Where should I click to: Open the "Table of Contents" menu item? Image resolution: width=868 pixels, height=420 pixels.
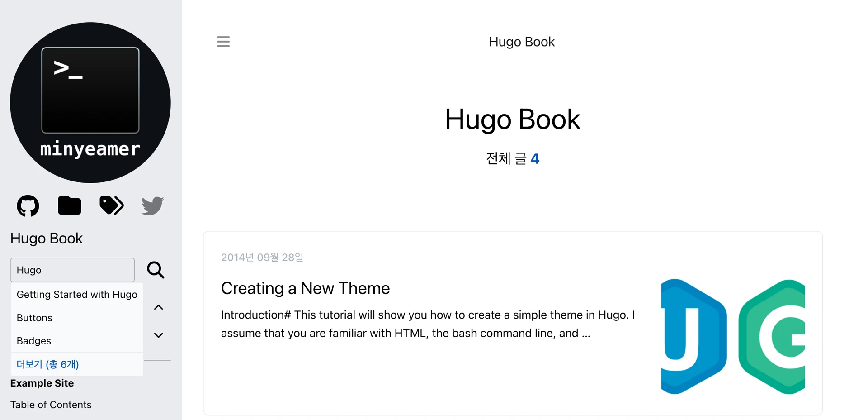(51, 405)
